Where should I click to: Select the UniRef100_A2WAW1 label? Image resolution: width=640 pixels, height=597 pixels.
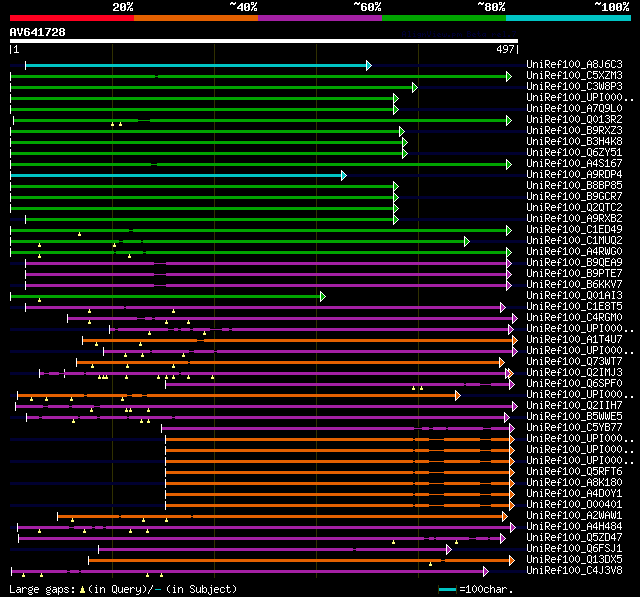click(x=574, y=516)
